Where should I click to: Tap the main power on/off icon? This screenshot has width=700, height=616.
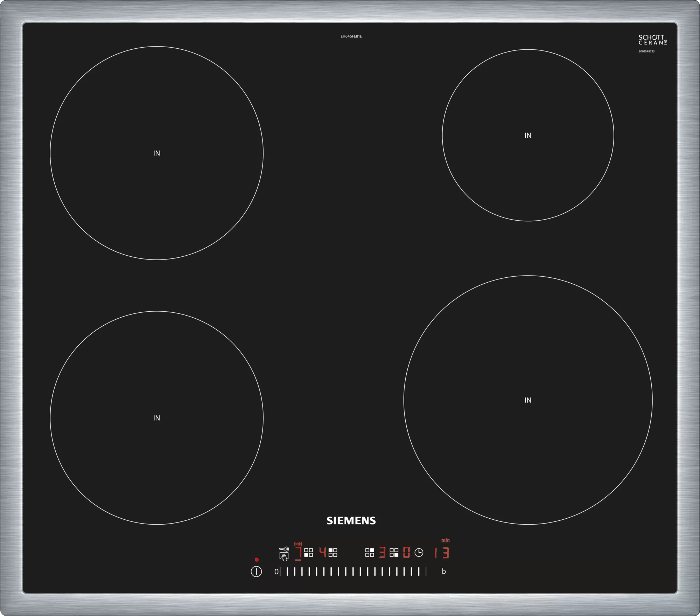(x=256, y=572)
